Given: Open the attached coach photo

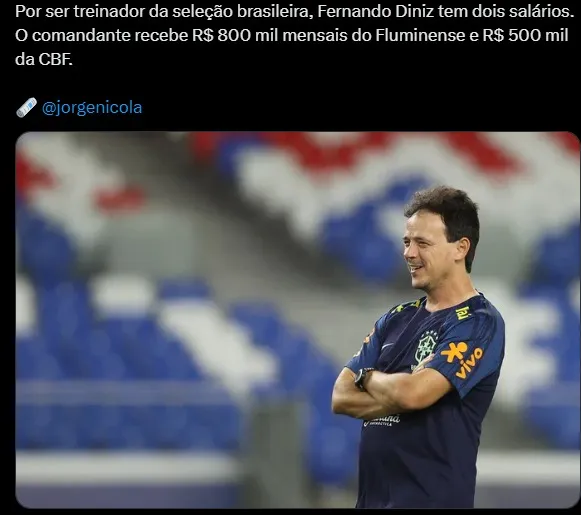Looking at the screenshot, I should 298,320.
